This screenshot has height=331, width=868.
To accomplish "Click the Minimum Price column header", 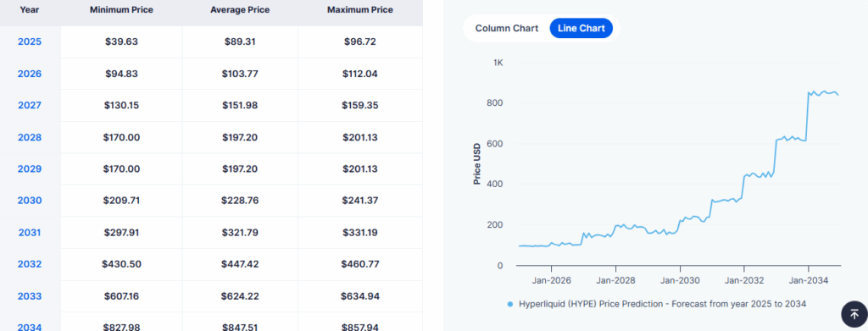I will pos(121,10).
